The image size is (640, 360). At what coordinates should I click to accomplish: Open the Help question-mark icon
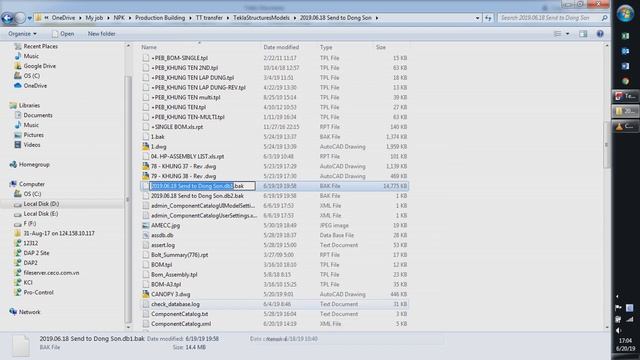point(600,34)
